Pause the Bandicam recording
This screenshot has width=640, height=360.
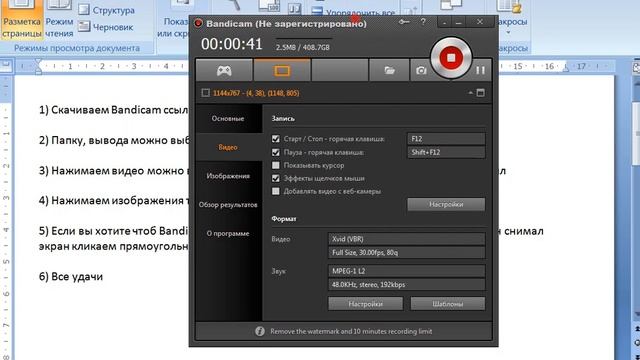coord(480,70)
